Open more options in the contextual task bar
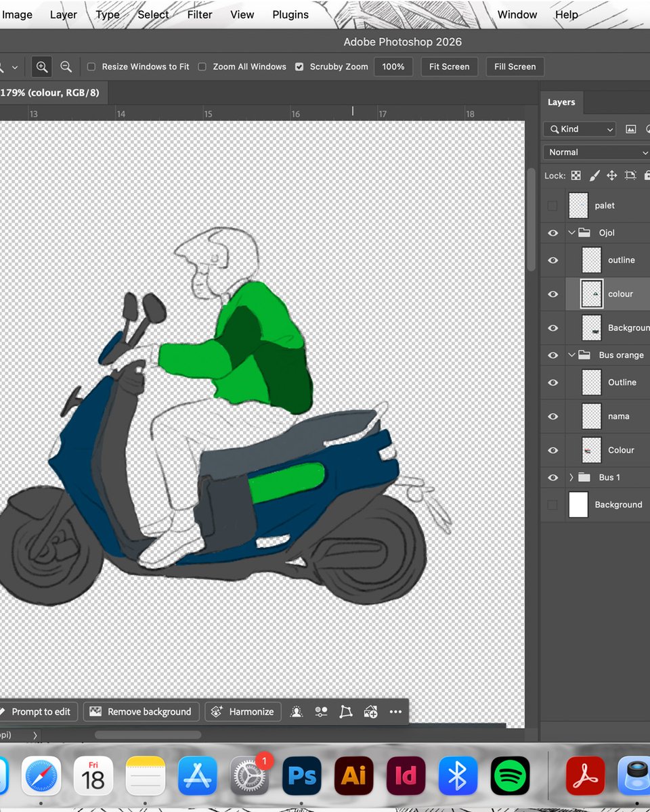Viewport: 650px width, 812px height. pos(395,711)
